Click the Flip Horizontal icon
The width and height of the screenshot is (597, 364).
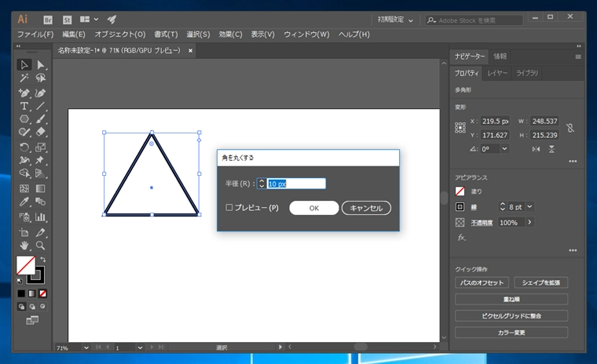click(x=536, y=149)
